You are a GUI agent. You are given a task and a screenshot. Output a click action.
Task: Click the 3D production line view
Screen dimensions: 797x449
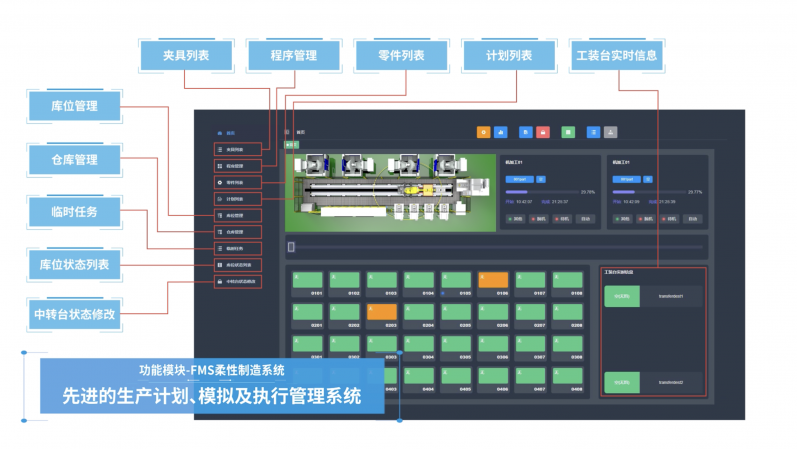pyautogui.click(x=390, y=185)
